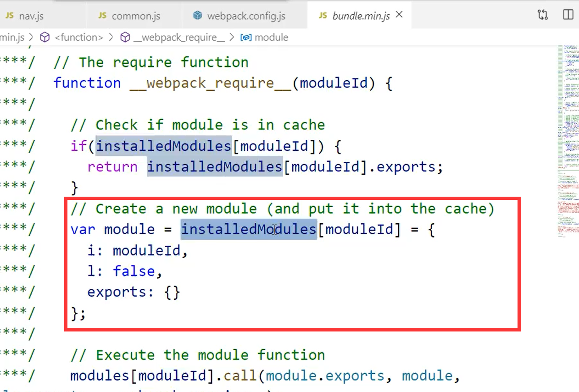Click the 'exports: {}' line
Viewport: 579px width, 392px height.
pyautogui.click(x=134, y=292)
